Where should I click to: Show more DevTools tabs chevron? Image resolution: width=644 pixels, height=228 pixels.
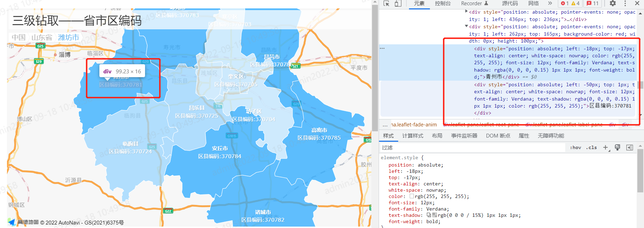pyautogui.click(x=550, y=3)
